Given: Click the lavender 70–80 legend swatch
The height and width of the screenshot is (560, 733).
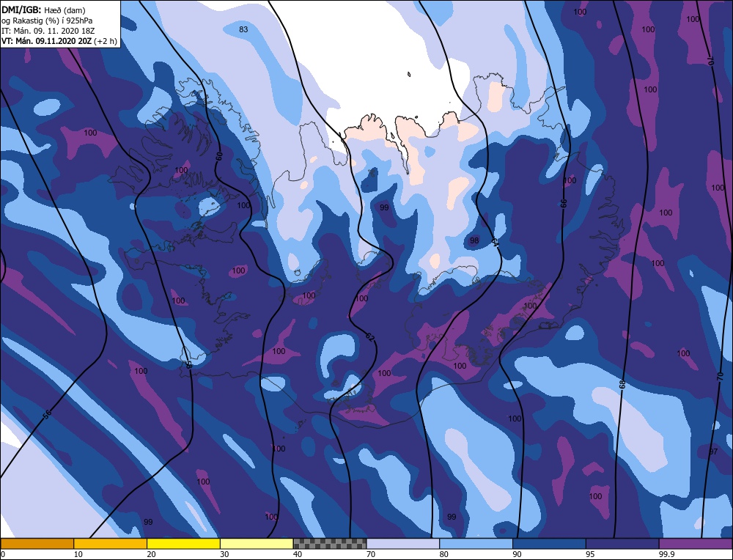Looking at the screenshot, I should (403, 543).
